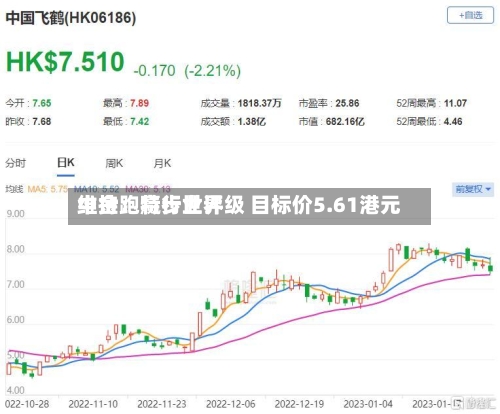Image resolution: width=500 pixels, height=414 pixels.
Task: Click the (-2.21%) percent change
Action: point(213,71)
